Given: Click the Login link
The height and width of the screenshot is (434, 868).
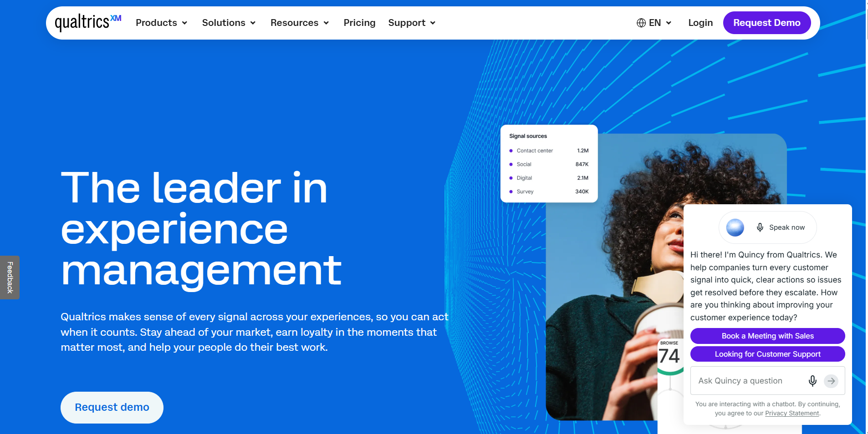Looking at the screenshot, I should pos(700,23).
